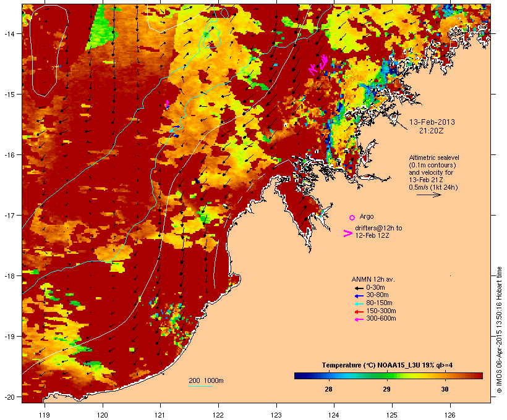Click the 'Altimetric sealevel' caption
This screenshot has width=507, height=420.
[434, 157]
